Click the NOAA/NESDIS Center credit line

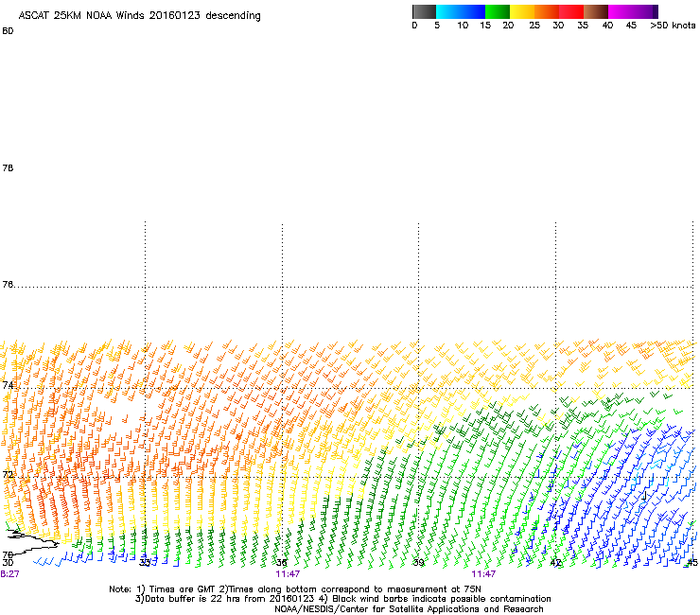(x=409, y=609)
